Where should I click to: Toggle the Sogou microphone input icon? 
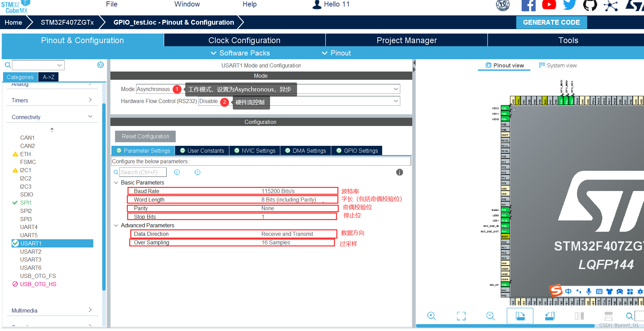[589, 291]
